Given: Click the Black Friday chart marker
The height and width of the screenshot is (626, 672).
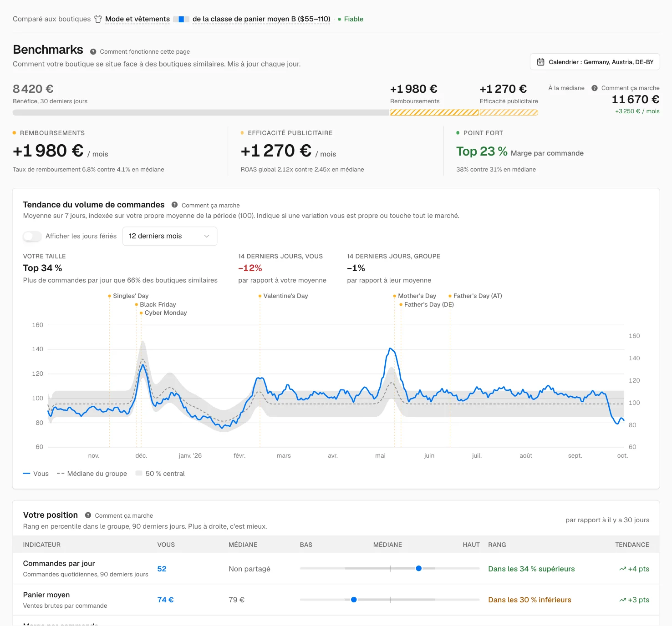Looking at the screenshot, I should [x=137, y=305].
